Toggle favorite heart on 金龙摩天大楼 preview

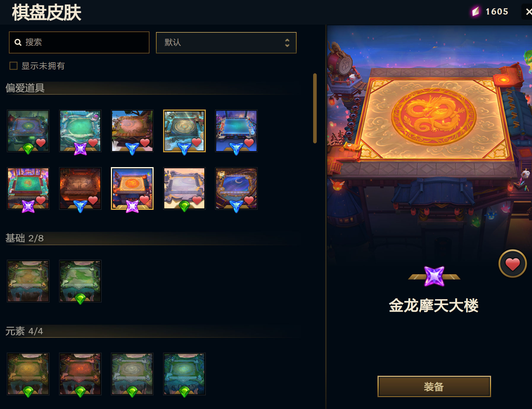point(512,264)
